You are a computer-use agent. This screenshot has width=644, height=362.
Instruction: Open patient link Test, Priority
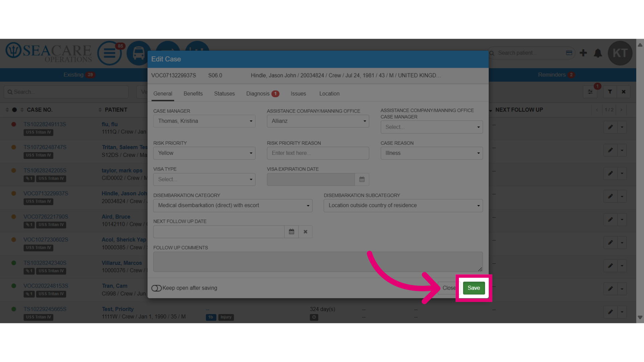tap(118, 309)
